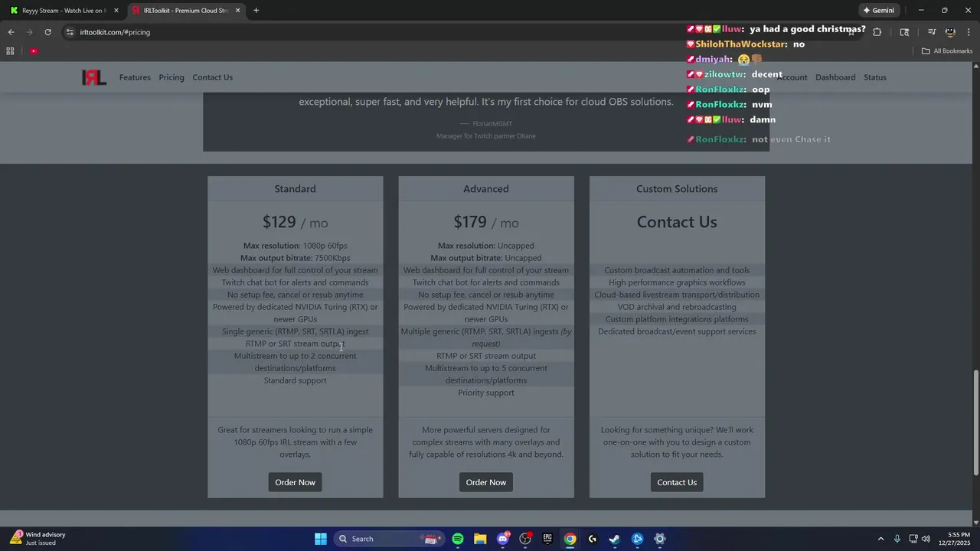Open the Wind advisory weather widget
The image size is (980, 551).
point(38,539)
